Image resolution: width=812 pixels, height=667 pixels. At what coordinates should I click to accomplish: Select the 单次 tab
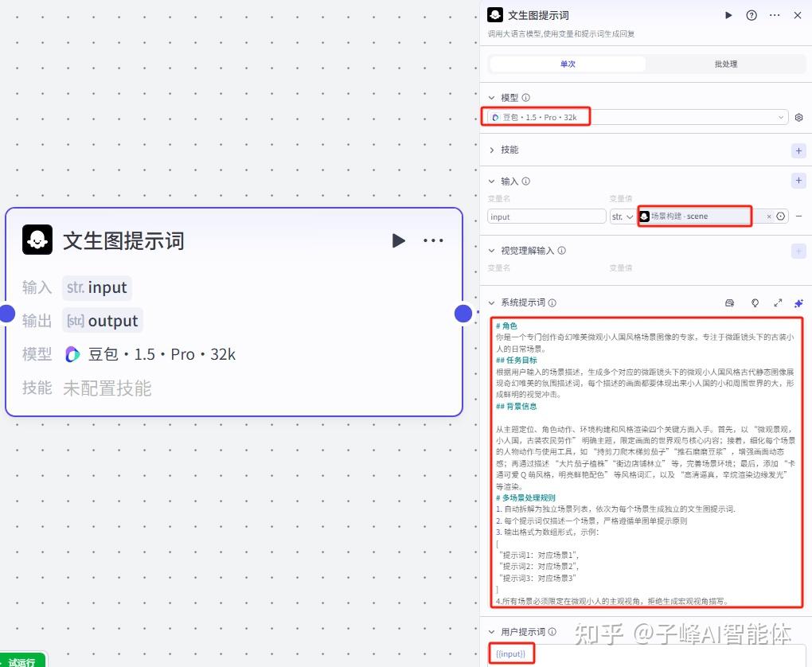pos(568,64)
